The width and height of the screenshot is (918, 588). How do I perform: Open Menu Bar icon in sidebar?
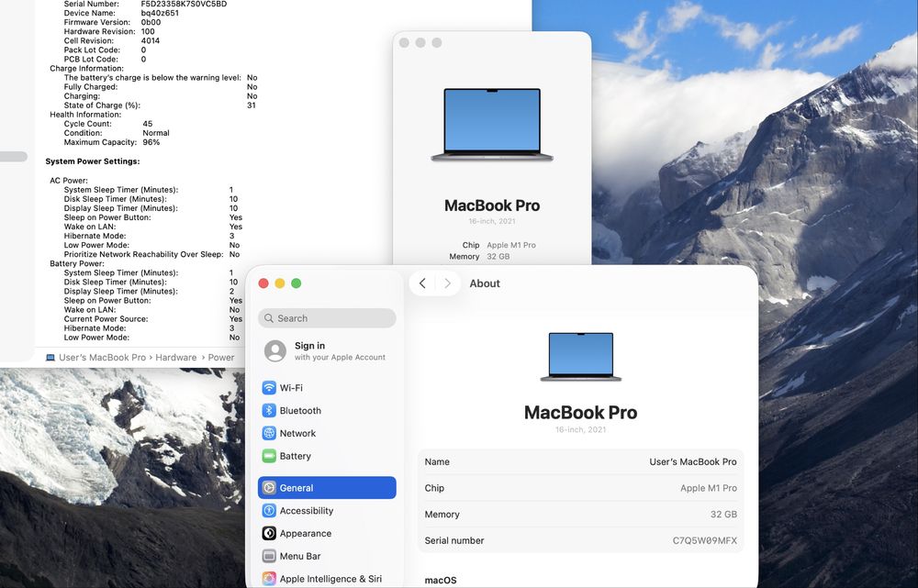[269, 556]
